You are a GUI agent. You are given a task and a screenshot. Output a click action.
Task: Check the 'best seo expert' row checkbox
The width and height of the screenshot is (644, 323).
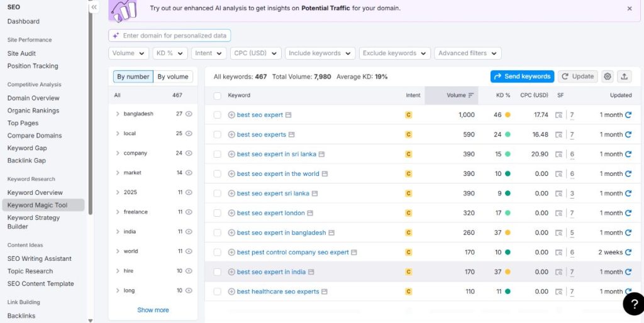(x=217, y=115)
